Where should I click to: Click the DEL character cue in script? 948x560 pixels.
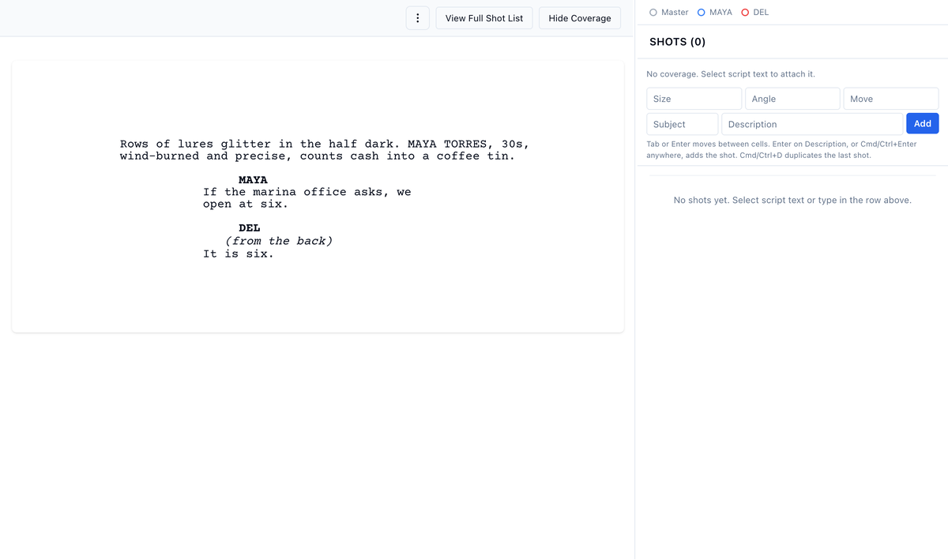[x=250, y=228]
